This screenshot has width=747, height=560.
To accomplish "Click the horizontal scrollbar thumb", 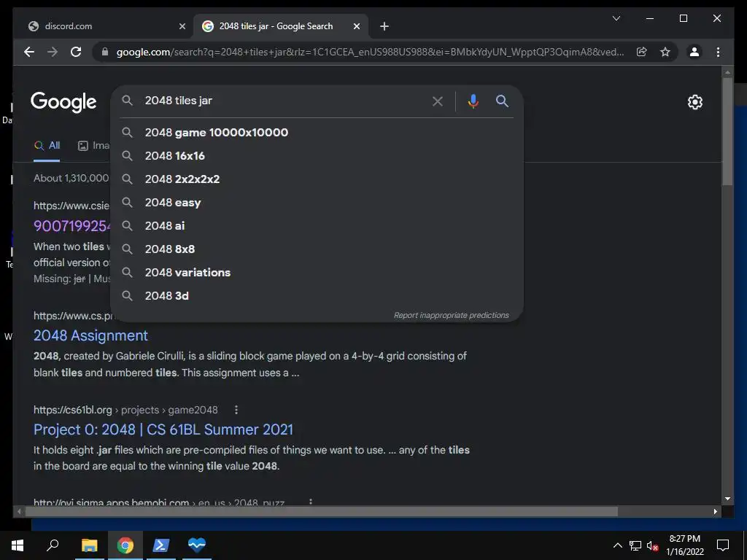I will pyautogui.click(x=321, y=511).
